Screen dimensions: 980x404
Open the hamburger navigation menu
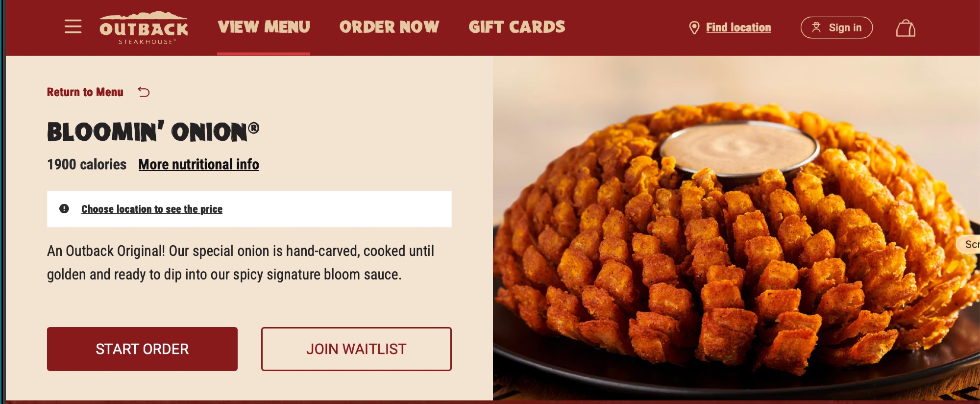[73, 26]
